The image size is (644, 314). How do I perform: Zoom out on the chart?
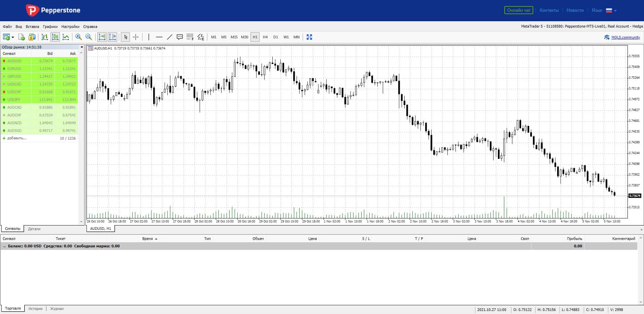(89, 37)
